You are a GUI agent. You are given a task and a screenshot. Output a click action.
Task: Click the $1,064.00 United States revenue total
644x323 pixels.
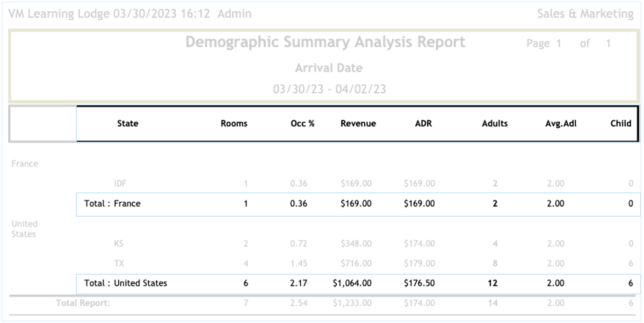352,283
